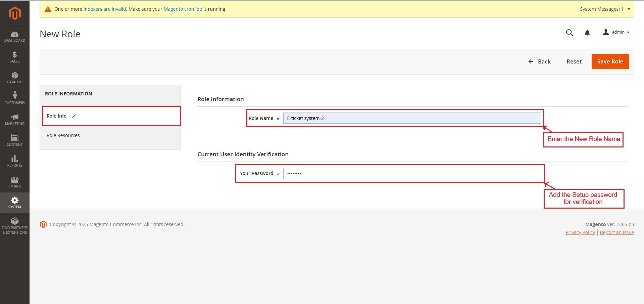The image size is (644, 304).
Task: Select the Role Info tab
Action: [x=57, y=116]
